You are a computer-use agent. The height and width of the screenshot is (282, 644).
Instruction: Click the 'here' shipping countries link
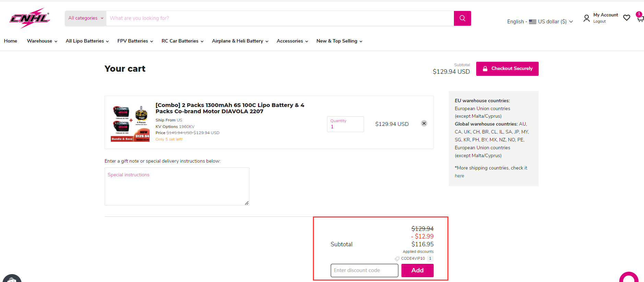459,176
